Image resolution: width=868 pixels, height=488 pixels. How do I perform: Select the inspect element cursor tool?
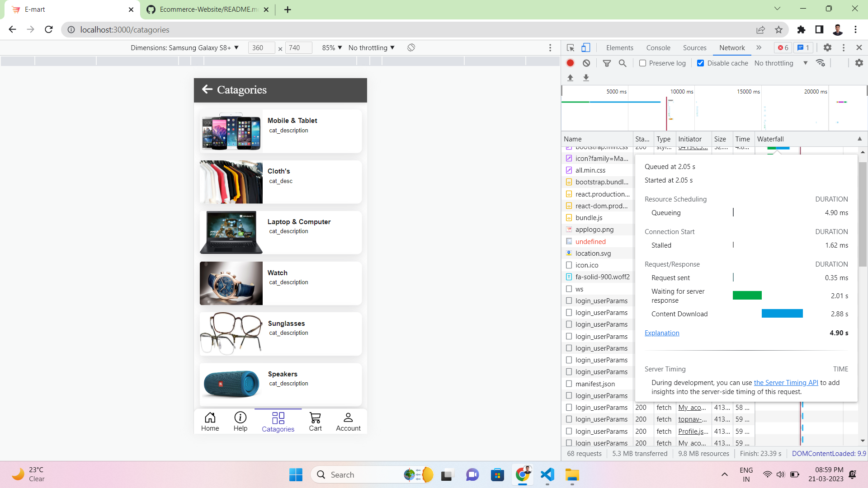pos(570,47)
